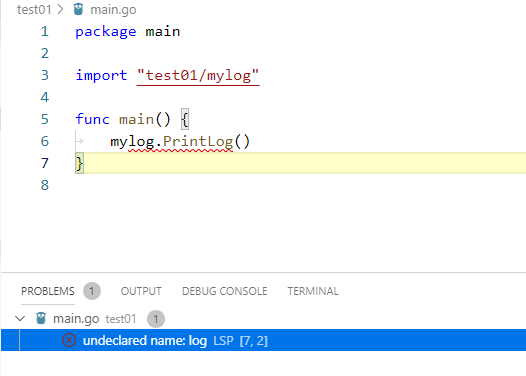Screen dimensions: 526x376
Task: Click the 'package' keyword on line 1
Action: (106, 32)
